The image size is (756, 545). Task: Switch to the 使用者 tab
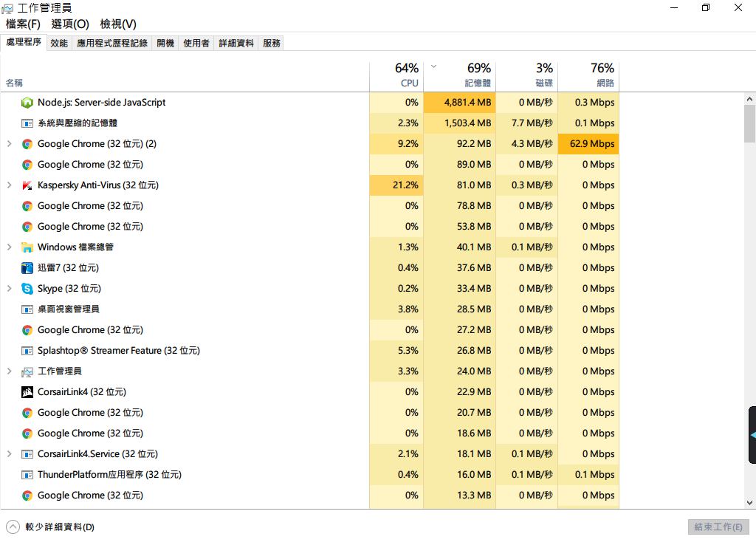pos(196,43)
